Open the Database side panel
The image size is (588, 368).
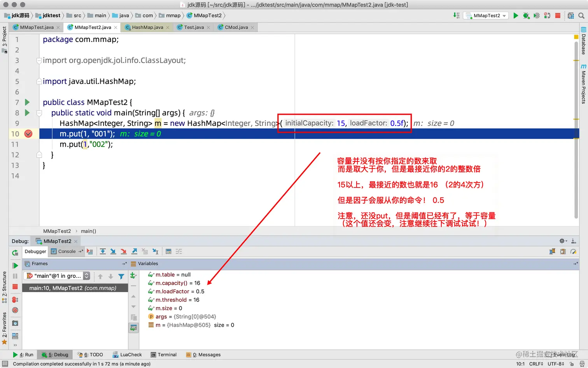click(x=583, y=41)
